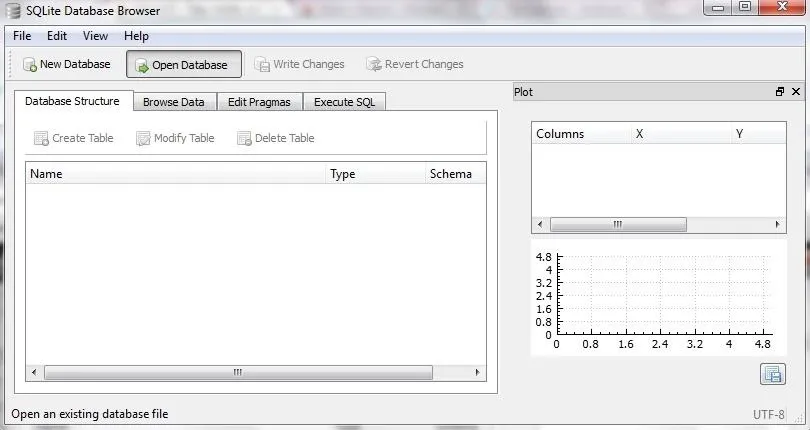Switch to the Database Structure tab
810x430 pixels.
tap(72, 101)
